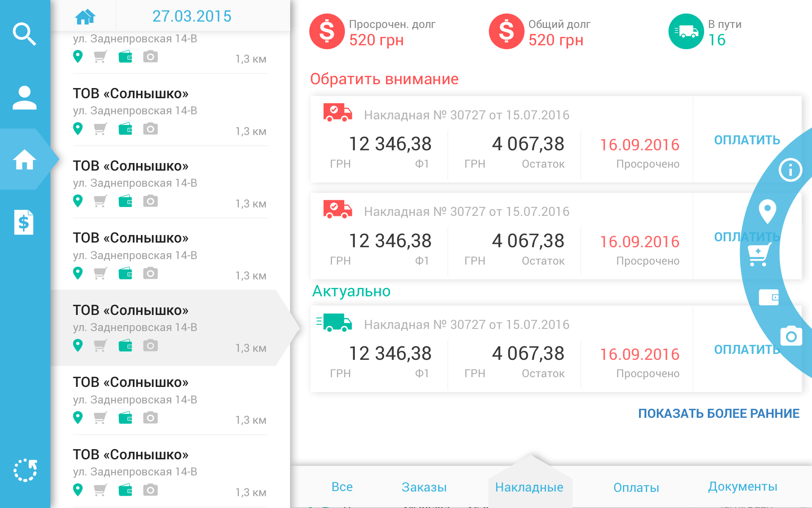
Task: Tap the В пути 16 counter
Action: 717,40
